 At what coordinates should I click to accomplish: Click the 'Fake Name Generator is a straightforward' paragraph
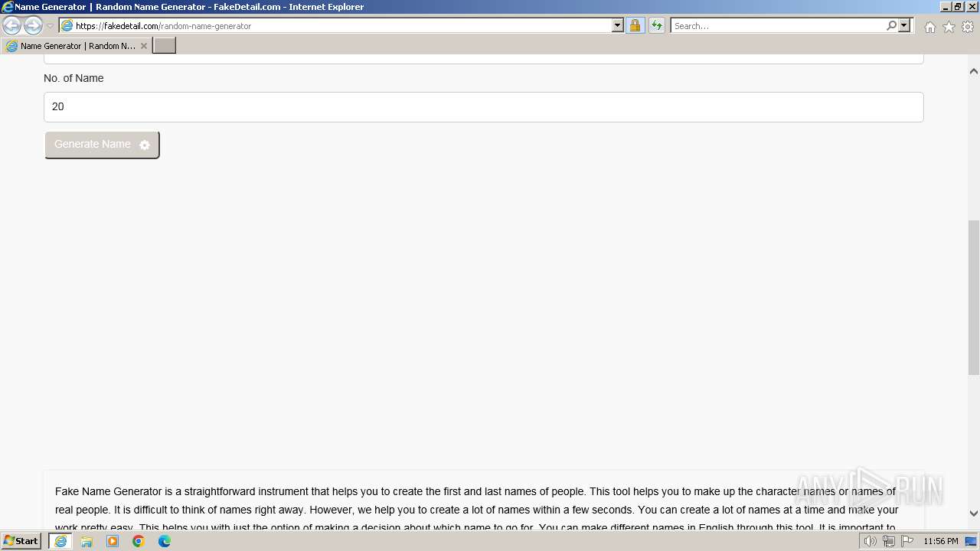(x=475, y=510)
